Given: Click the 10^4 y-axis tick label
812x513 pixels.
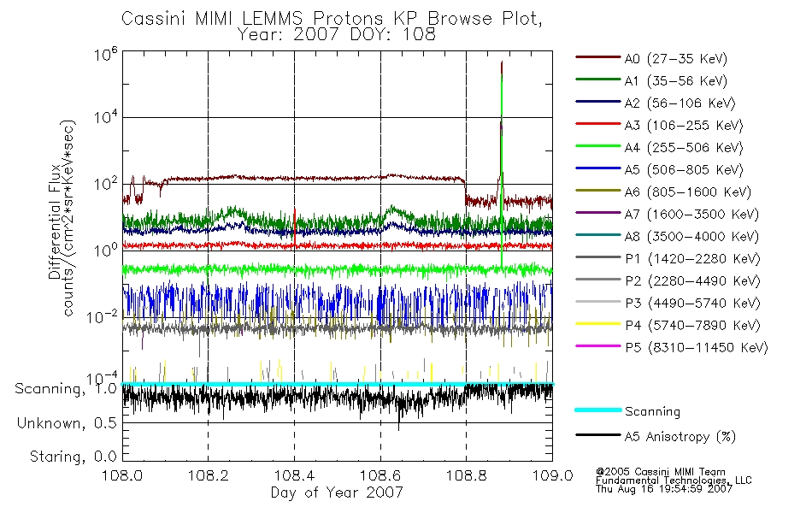Looking at the screenshot, I should click(105, 116).
